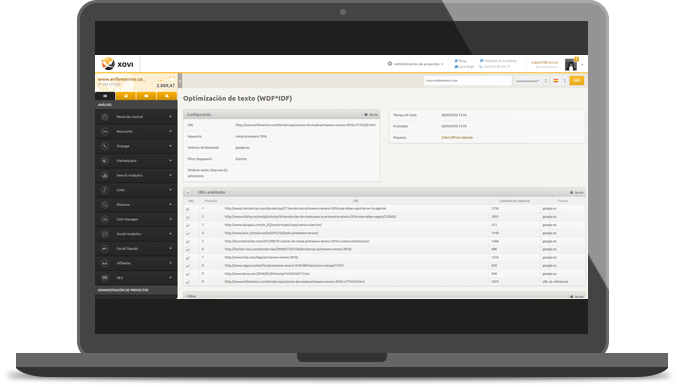Viewport: 678px width, 387px height.
Task: Click the gear icon beside Administración de proyectos
Action: (390, 64)
